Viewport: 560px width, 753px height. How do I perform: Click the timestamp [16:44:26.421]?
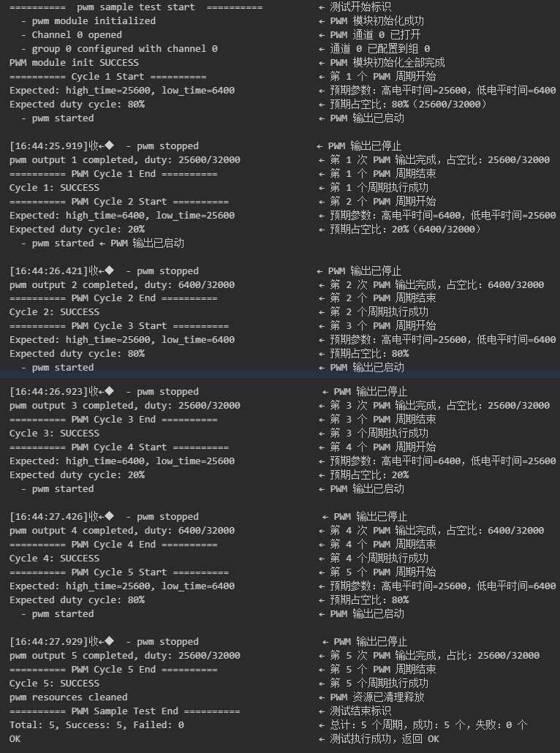point(49,270)
